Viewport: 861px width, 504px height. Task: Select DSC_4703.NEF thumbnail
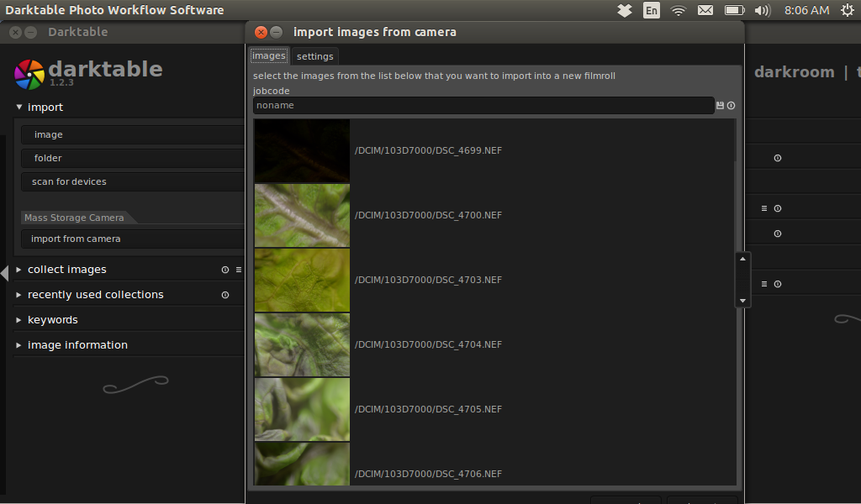point(302,281)
